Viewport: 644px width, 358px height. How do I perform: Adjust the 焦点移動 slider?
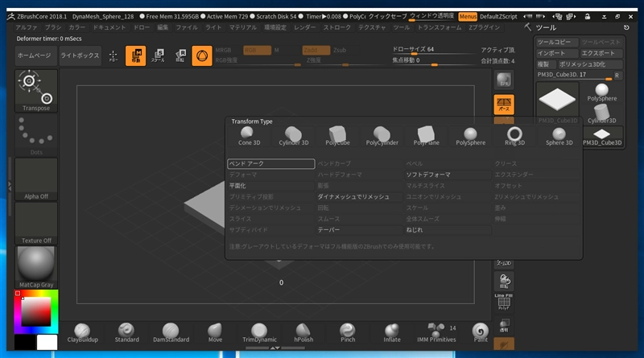(x=432, y=61)
